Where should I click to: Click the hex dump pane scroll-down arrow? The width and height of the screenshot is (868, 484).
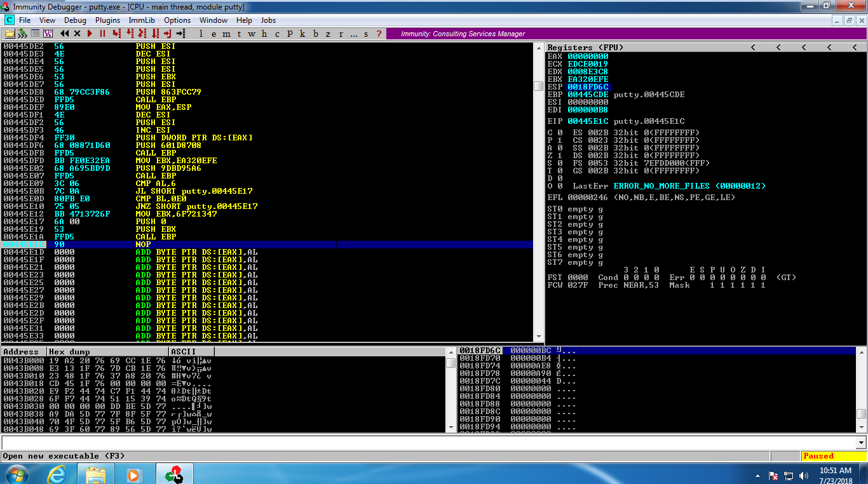point(451,427)
